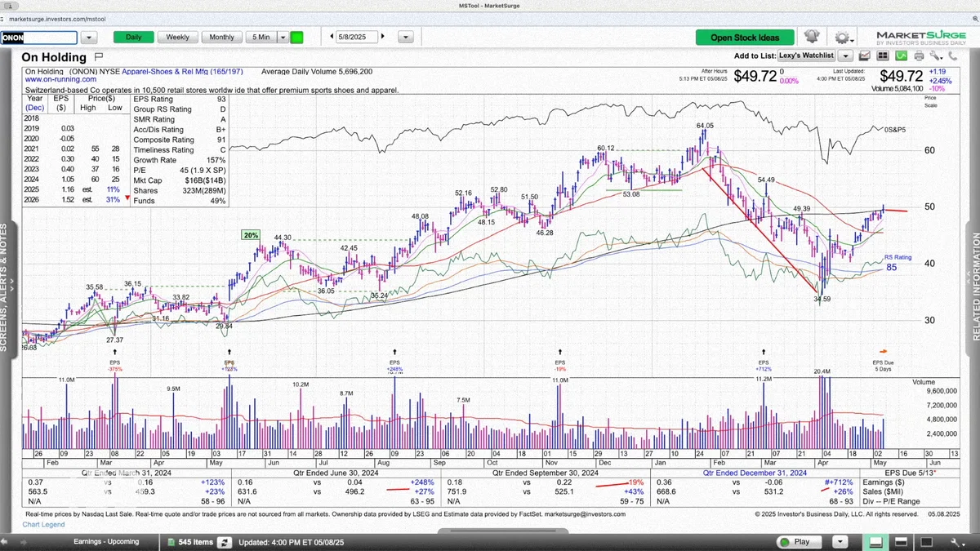The width and height of the screenshot is (980, 551).
Task: Select the 5 Min intraday timeframe
Action: click(x=261, y=37)
